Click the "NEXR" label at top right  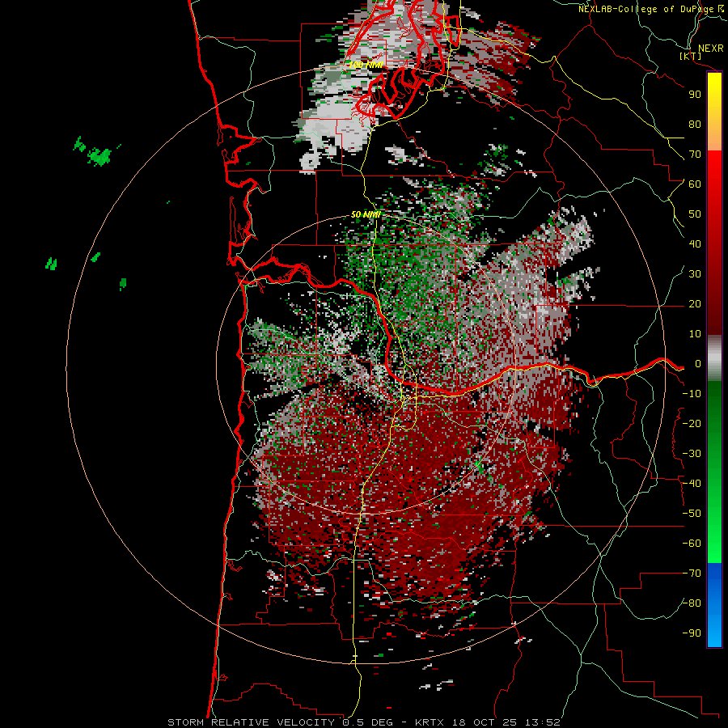[711, 49]
